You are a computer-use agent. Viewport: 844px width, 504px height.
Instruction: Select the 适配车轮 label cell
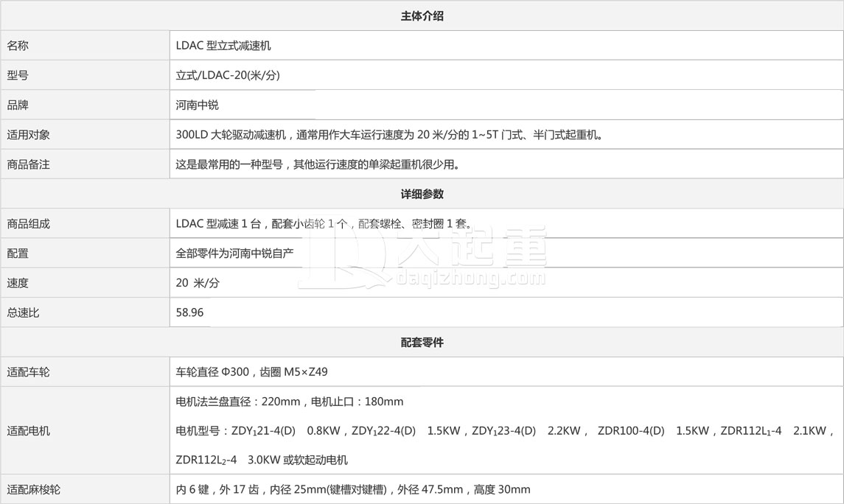85,371
